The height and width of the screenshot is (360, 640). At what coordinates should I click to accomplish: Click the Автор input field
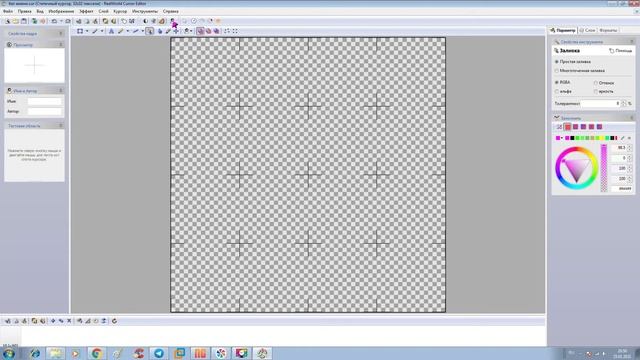44,111
